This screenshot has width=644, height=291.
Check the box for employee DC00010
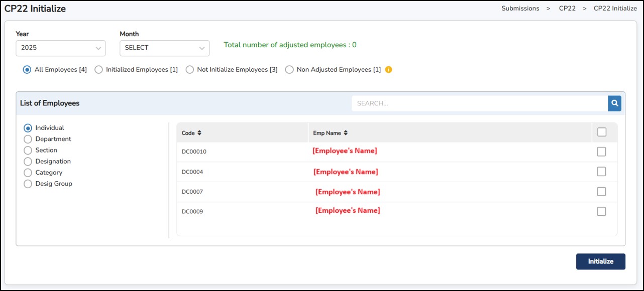click(601, 152)
